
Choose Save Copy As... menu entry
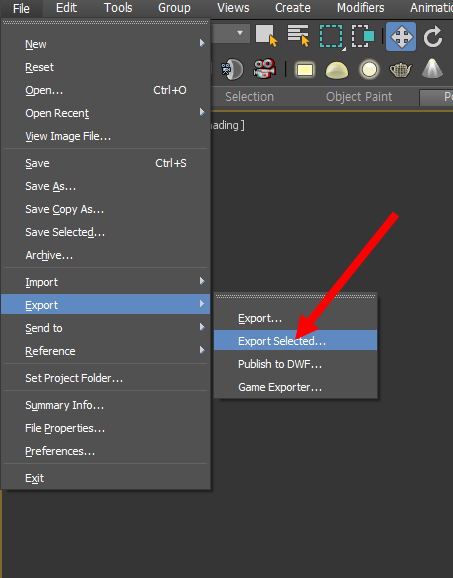point(106,209)
